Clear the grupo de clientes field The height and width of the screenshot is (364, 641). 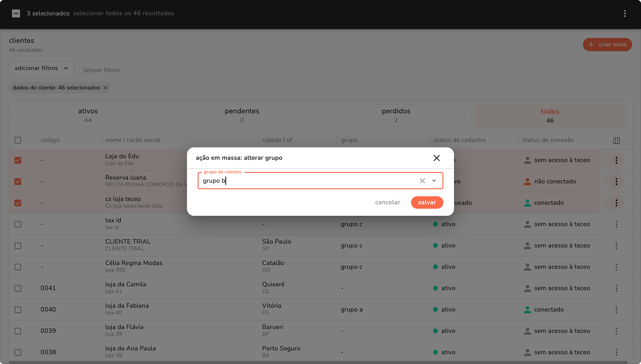[422, 181]
